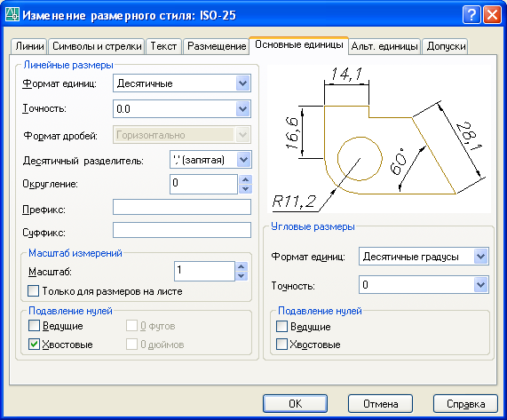Go to the Текст tab
This screenshot has width=507, height=420.
tap(163, 46)
